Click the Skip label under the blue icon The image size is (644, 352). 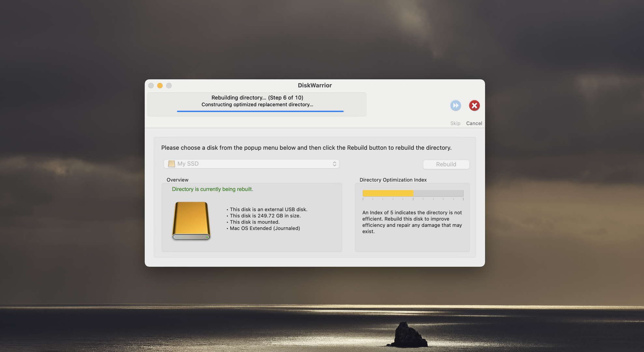point(455,123)
